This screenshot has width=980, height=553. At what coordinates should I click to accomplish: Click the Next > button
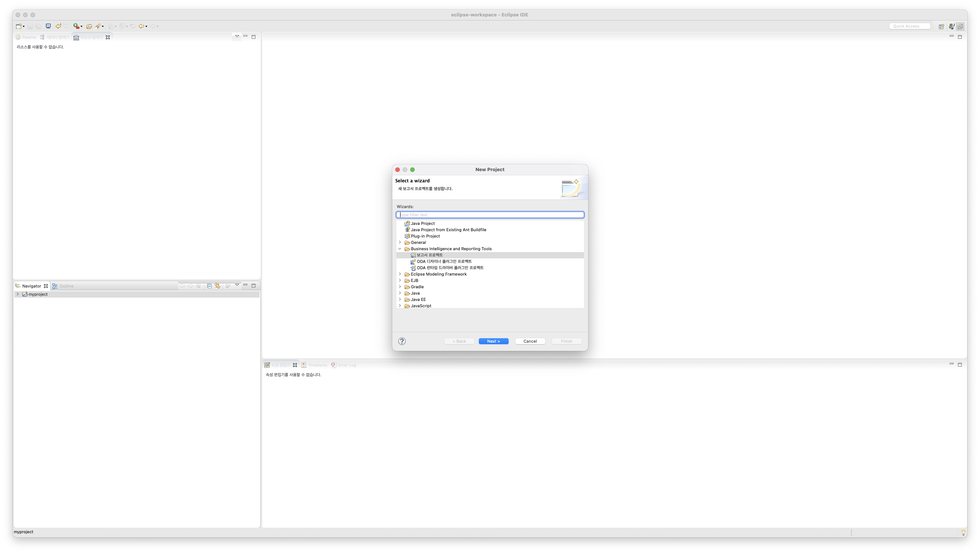[x=493, y=341]
